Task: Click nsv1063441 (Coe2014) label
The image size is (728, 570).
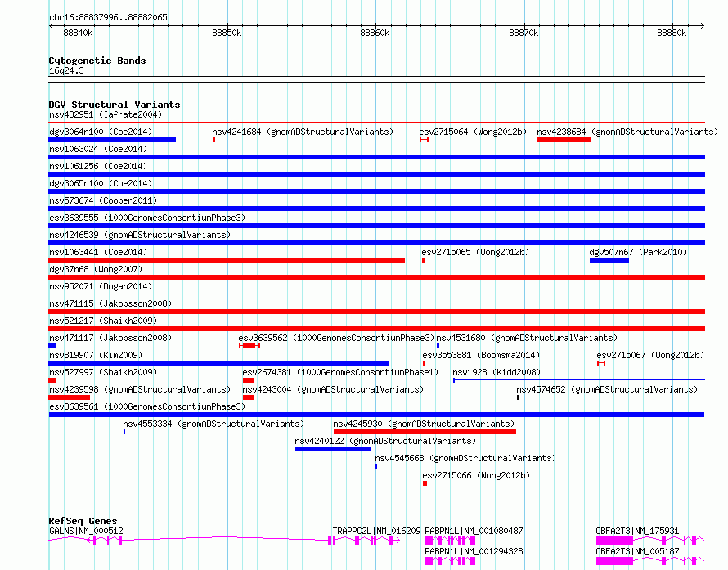Action: point(98,252)
